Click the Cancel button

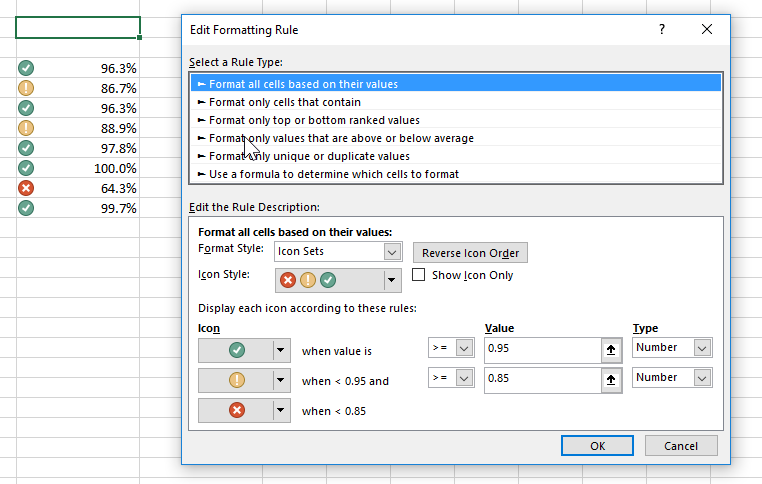tap(681, 446)
